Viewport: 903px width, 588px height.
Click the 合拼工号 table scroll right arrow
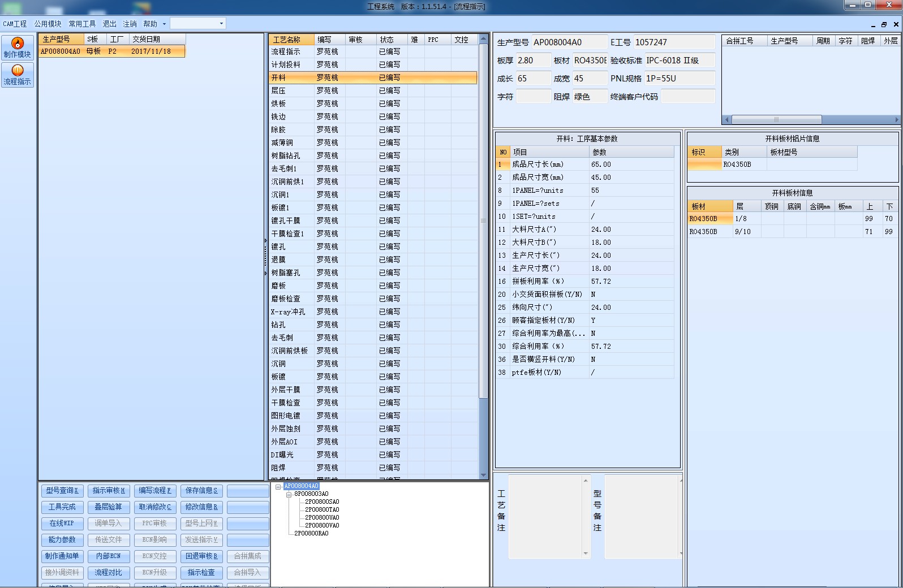click(x=896, y=120)
